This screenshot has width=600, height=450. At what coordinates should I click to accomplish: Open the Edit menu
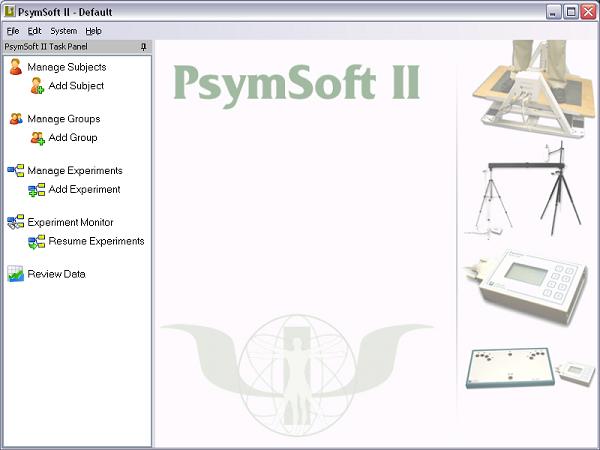[x=34, y=31]
